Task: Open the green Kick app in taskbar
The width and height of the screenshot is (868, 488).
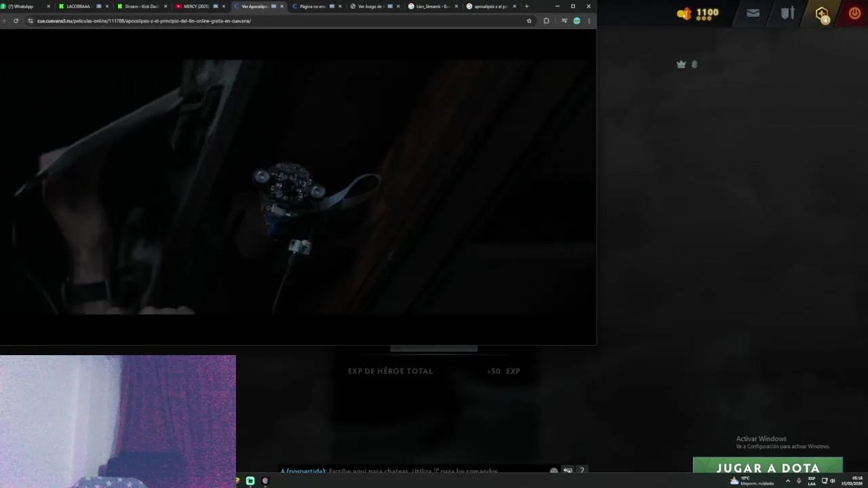Action: click(x=250, y=481)
